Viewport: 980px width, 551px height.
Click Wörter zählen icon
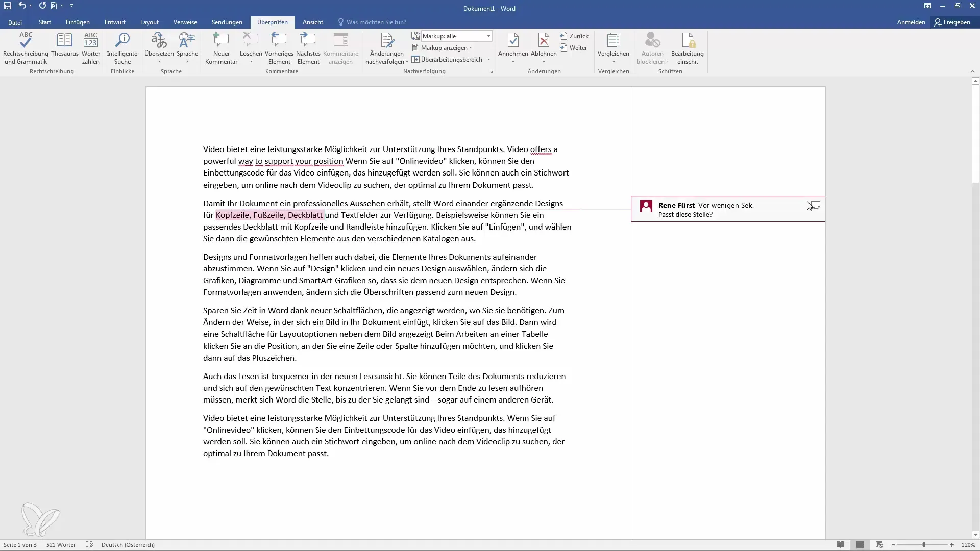tap(91, 48)
